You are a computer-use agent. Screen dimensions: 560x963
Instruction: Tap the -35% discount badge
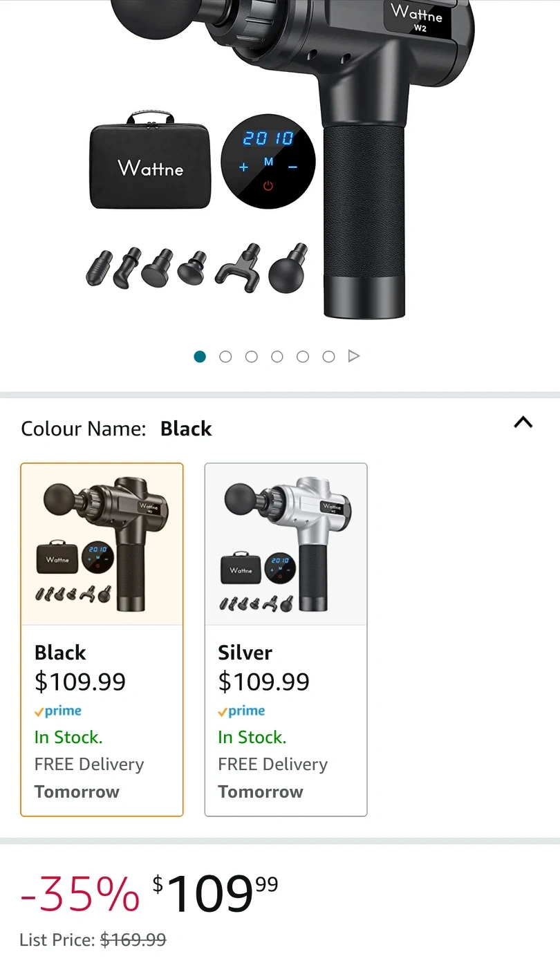pos(80,894)
